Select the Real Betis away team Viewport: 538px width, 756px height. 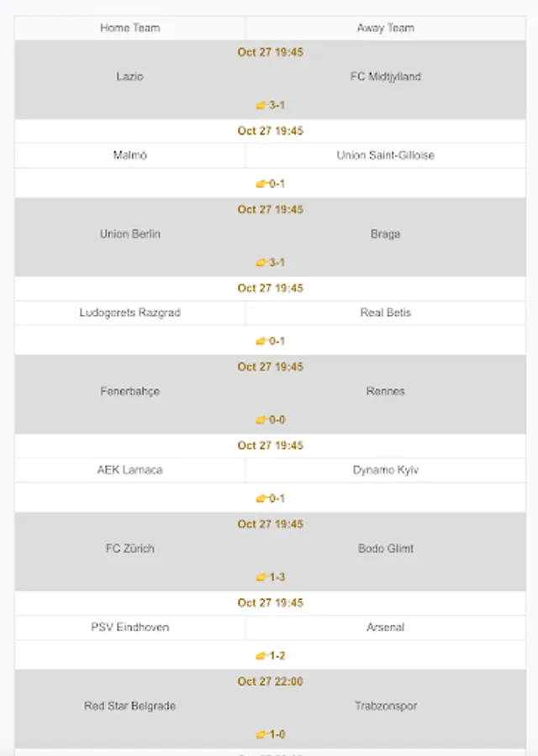tap(386, 312)
